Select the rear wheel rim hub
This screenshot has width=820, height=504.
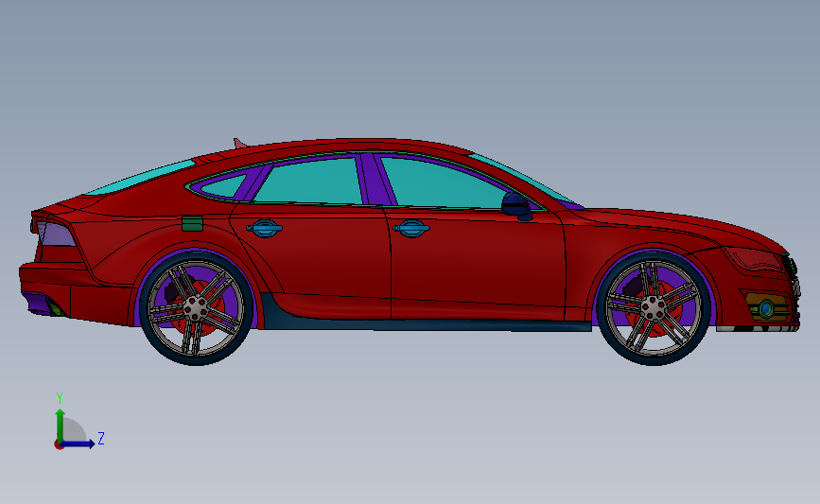click(196, 308)
